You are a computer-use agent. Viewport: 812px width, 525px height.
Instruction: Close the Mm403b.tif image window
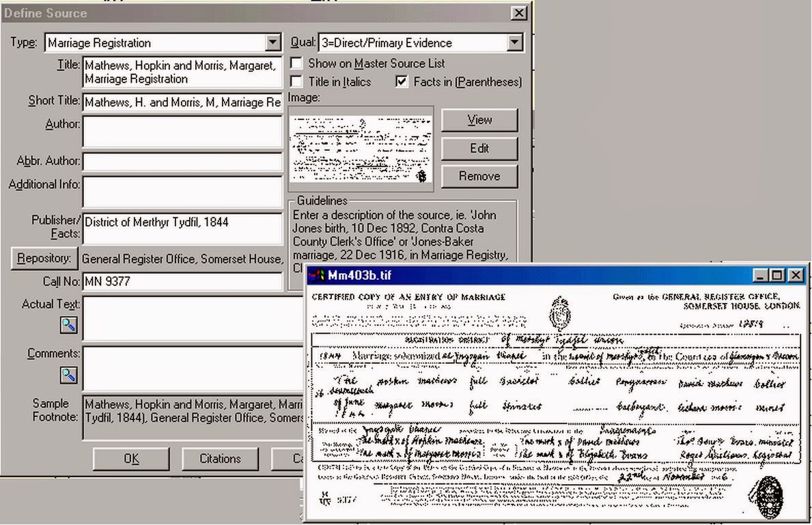click(x=796, y=275)
